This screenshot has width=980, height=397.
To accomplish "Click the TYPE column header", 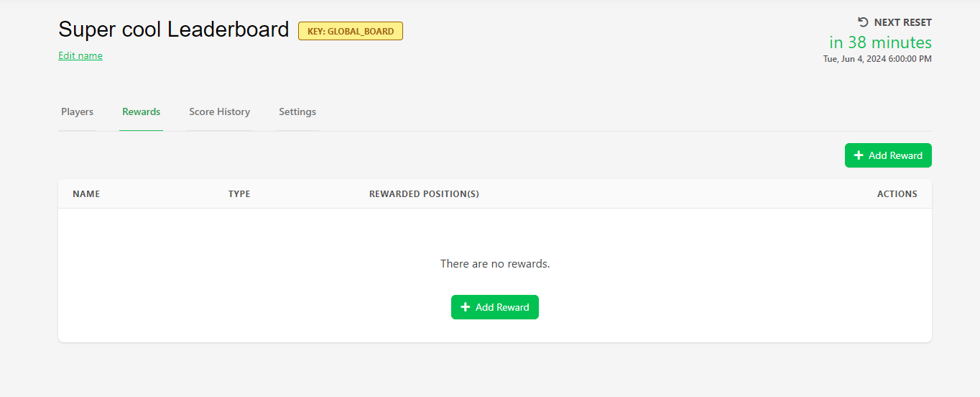I will coord(239,194).
